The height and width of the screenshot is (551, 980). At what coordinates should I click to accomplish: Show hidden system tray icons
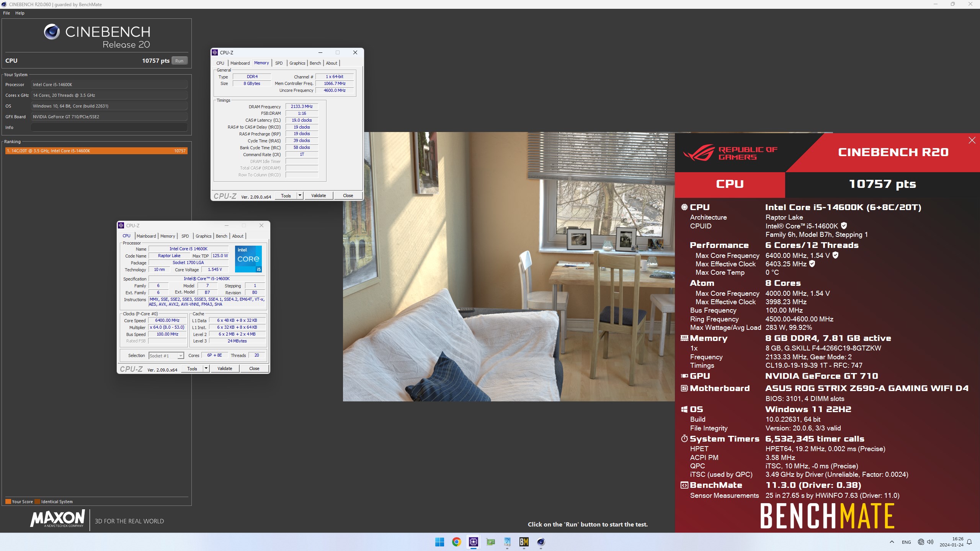892,542
